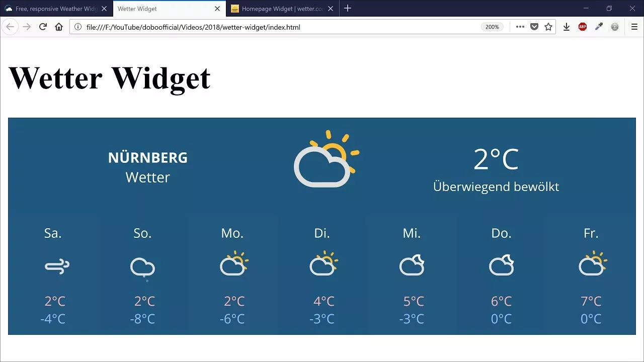644x362 pixels.
Task: Open the 200% zoom indicator in address bar
Action: [x=492, y=27]
